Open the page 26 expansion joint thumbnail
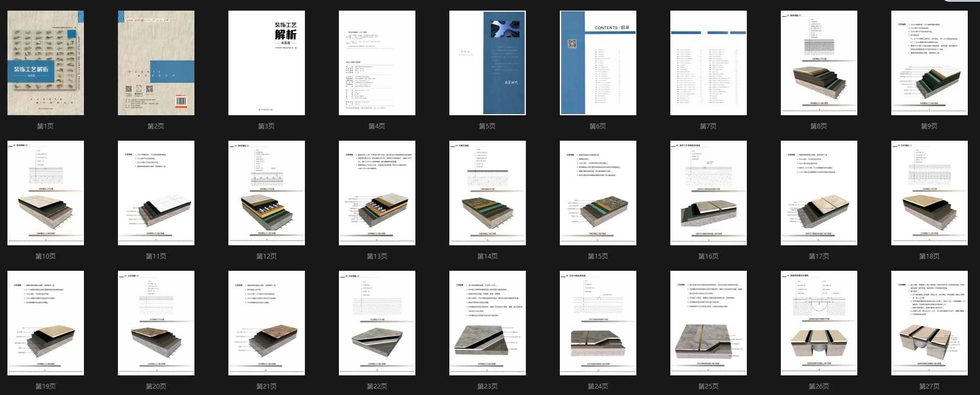980x395 pixels. click(819, 323)
